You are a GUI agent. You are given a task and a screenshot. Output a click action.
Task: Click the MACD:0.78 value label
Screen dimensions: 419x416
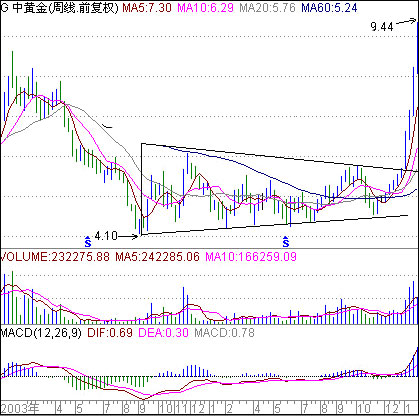[224, 333]
